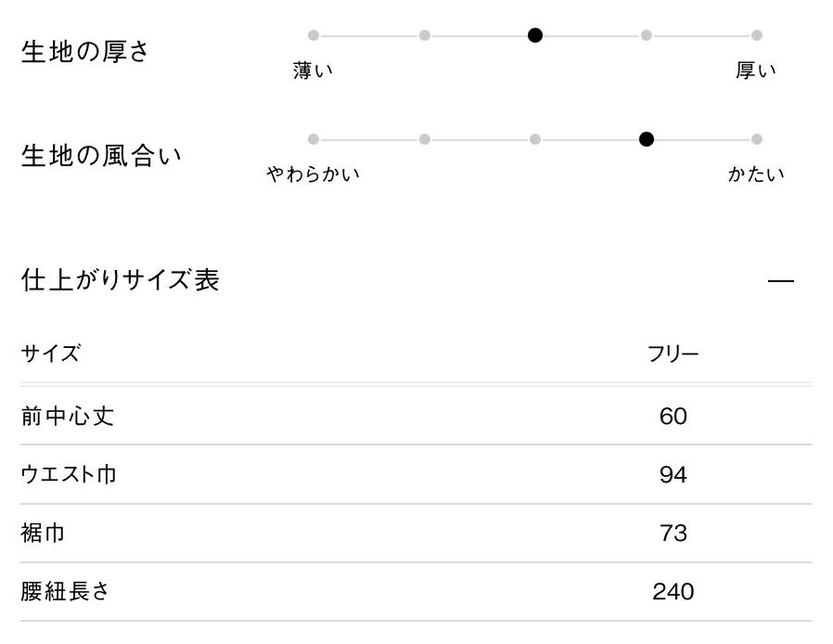Click the 仕上がりサイズ表 heading
This screenshot has width=833, height=644.
click(x=121, y=279)
